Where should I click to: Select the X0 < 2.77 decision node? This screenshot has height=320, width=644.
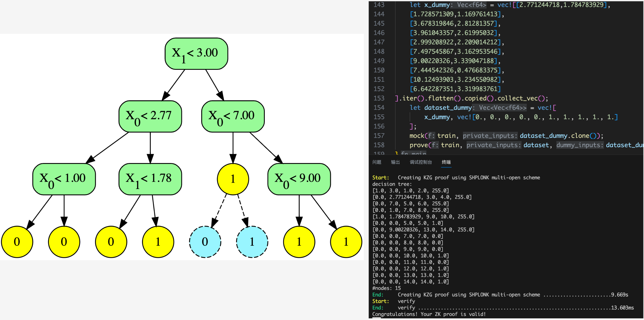(150, 116)
